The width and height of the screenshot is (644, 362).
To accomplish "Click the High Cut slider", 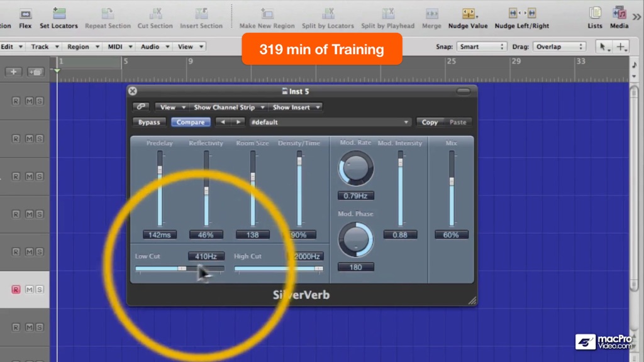I will coord(279,268).
